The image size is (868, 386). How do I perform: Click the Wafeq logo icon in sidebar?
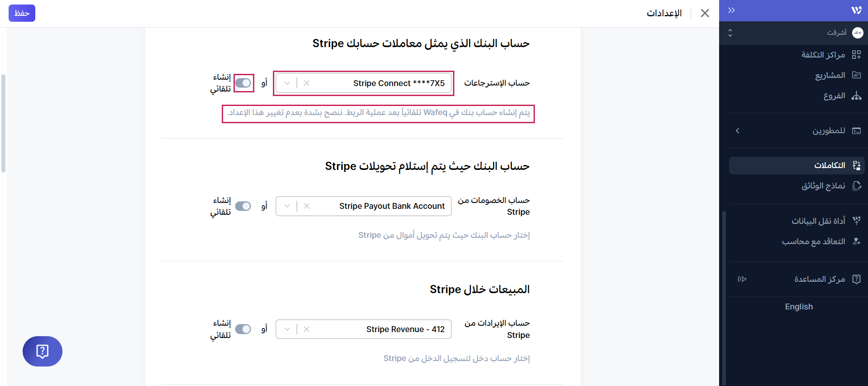click(x=856, y=10)
